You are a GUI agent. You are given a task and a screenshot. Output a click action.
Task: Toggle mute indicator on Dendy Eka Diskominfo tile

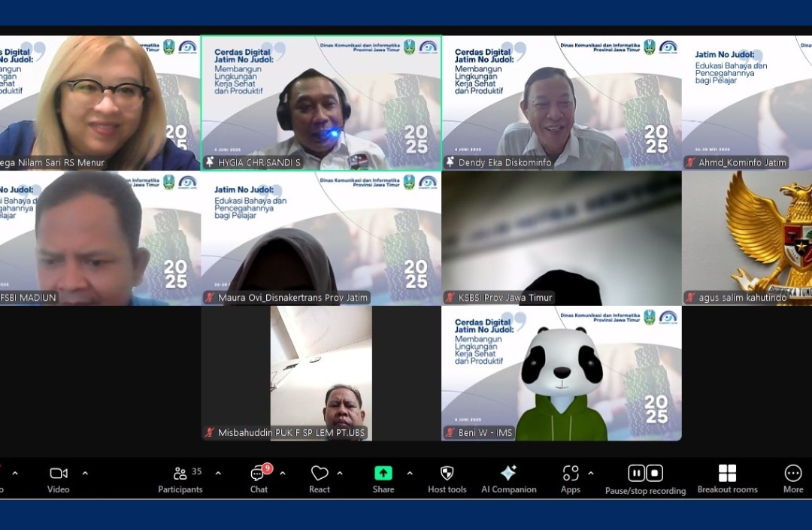448,162
